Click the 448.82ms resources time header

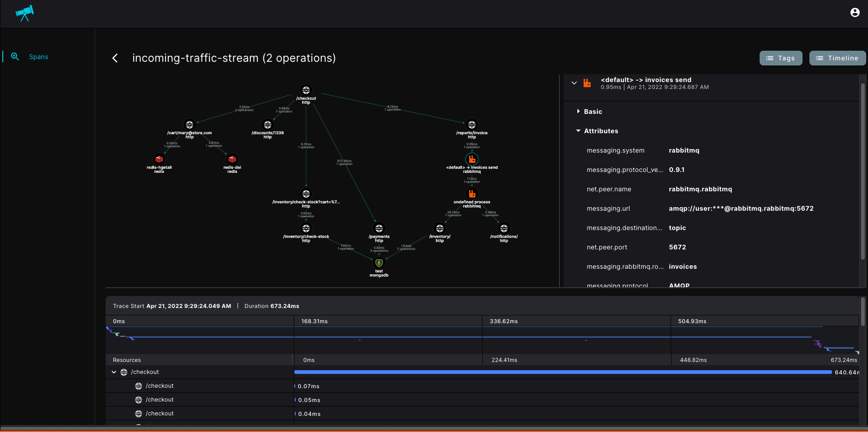(x=693, y=360)
